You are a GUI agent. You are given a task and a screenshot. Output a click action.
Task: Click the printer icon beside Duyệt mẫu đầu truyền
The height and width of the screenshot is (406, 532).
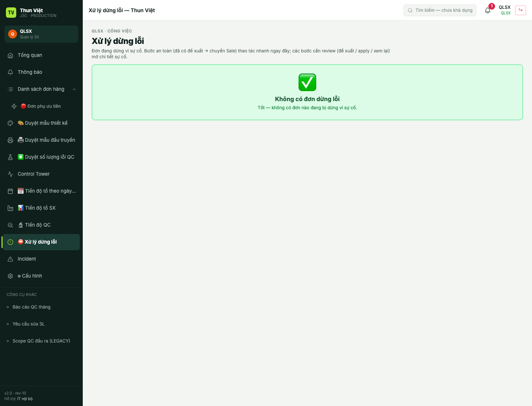point(10,140)
